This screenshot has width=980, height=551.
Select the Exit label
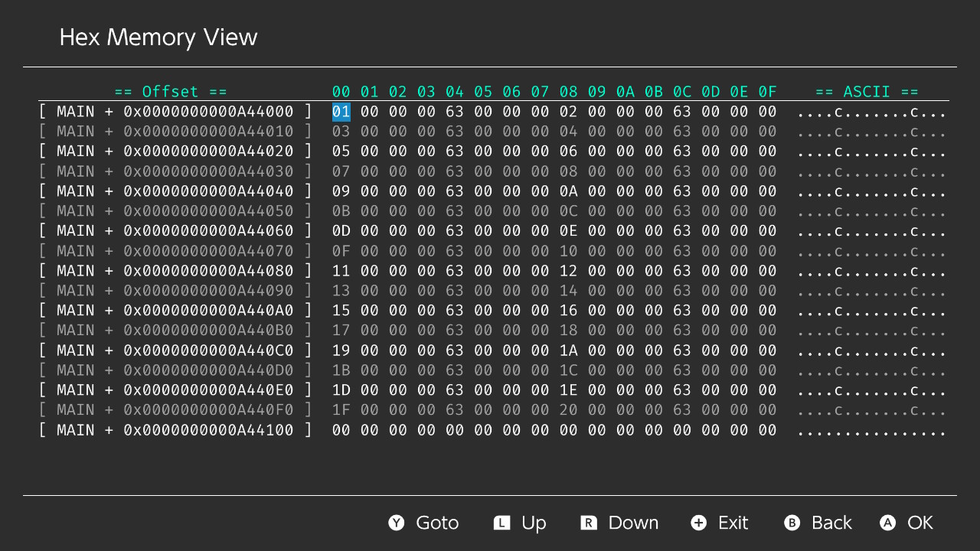coord(733,523)
